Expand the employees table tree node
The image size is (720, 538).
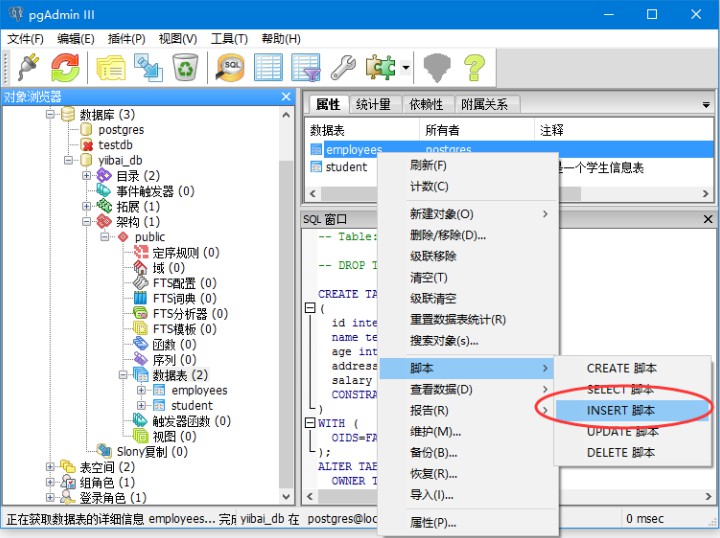tap(141, 391)
